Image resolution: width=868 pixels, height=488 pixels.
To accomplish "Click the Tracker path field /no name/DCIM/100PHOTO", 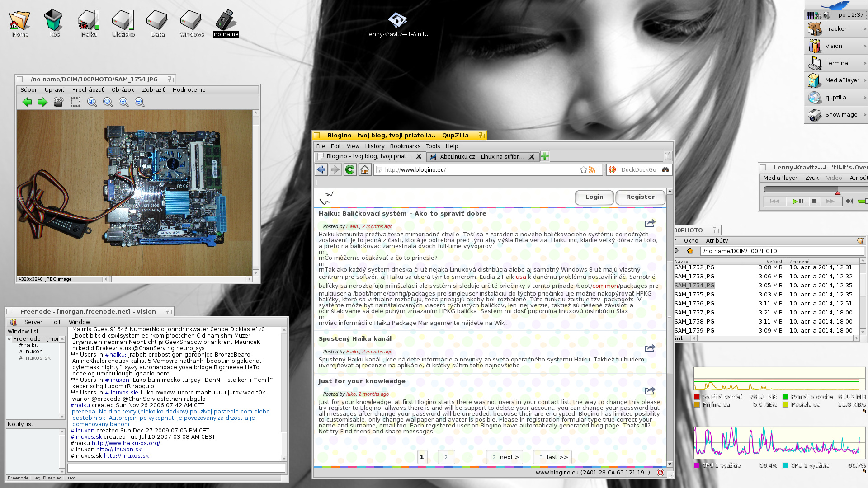I will pos(782,251).
